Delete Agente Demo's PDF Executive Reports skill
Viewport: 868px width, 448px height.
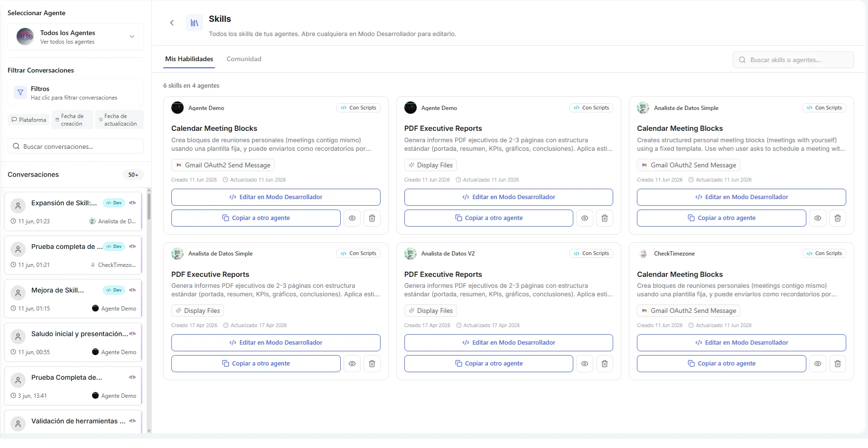(x=605, y=218)
